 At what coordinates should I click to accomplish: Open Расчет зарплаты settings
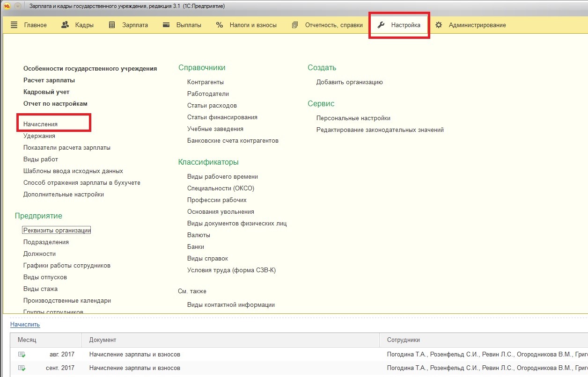tap(49, 80)
